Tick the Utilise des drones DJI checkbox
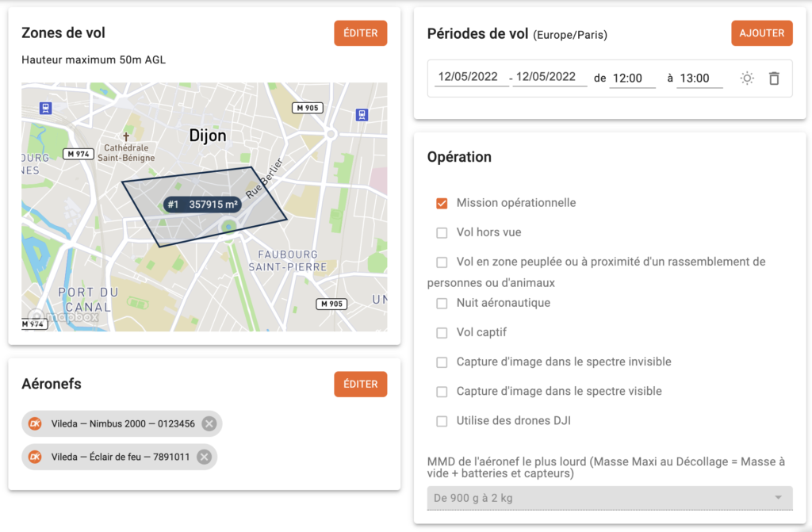The height and width of the screenshot is (532, 812). coord(442,421)
